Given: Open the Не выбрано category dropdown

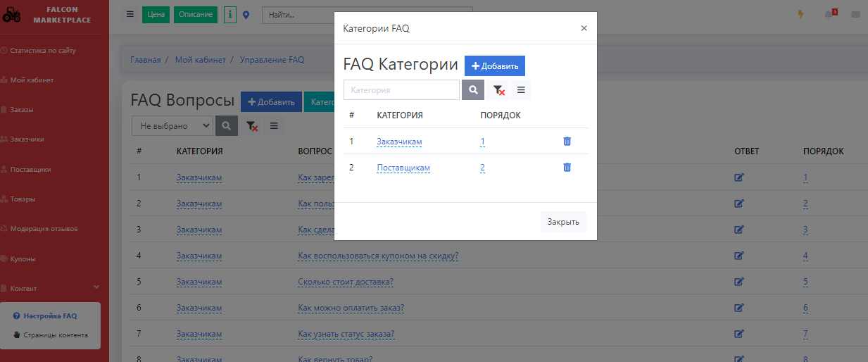Looking at the screenshot, I should click(172, 125).
